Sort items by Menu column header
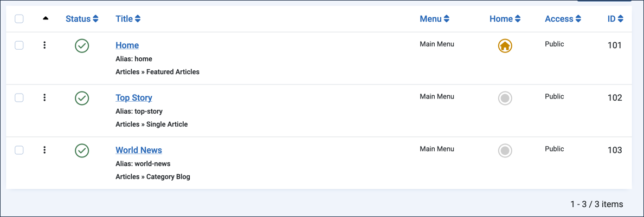This screenshot has height=217, width=644. [x=435, y=19]
